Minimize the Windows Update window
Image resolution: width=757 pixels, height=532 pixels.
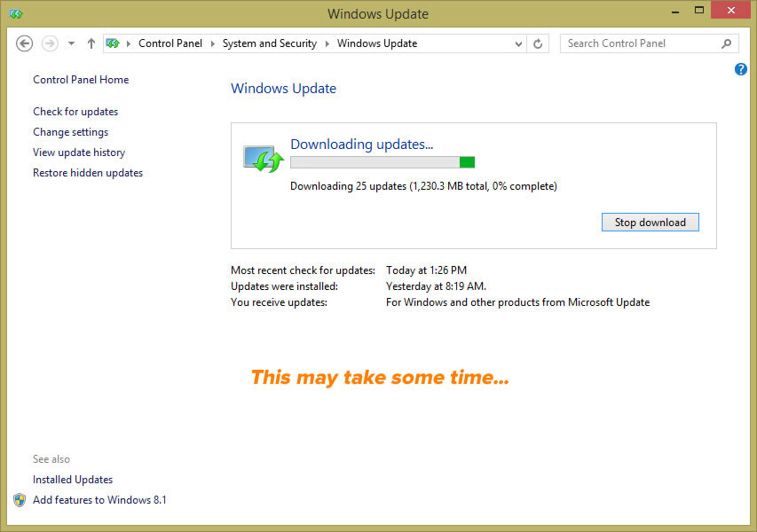(675, 12)
